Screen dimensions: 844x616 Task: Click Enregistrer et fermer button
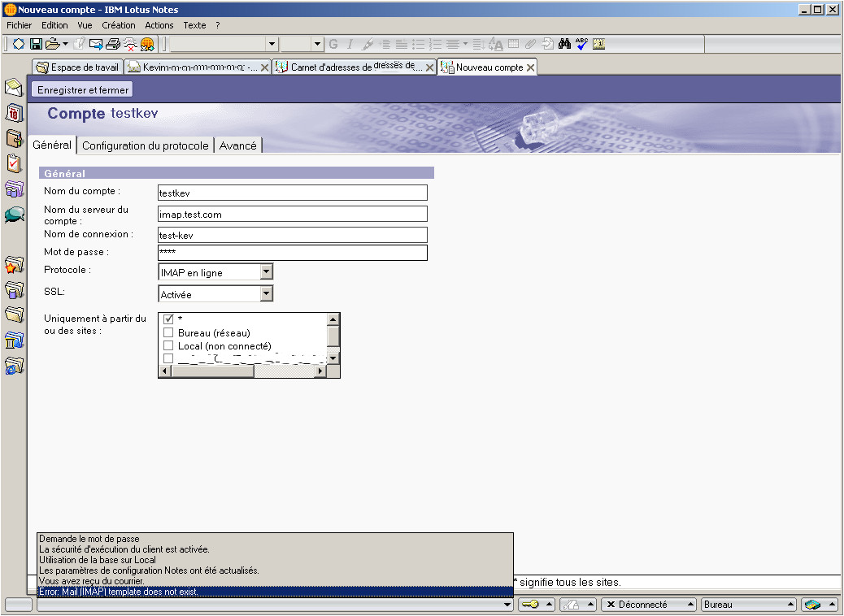tap(83, 89)
